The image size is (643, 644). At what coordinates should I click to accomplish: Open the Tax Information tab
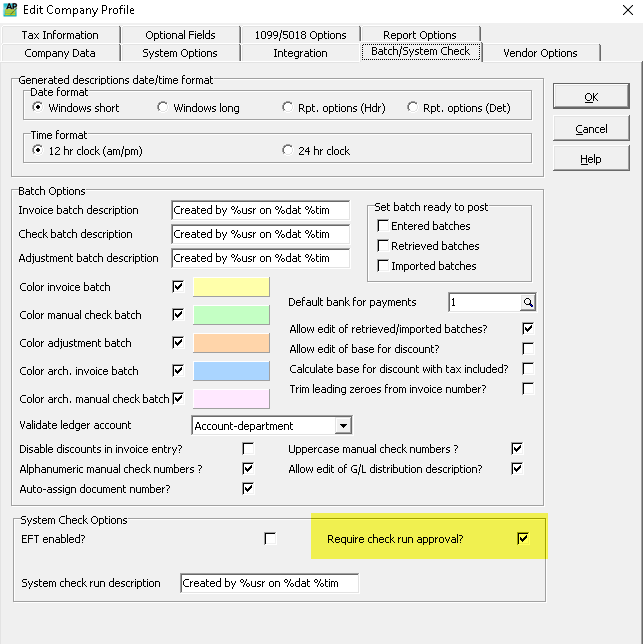click(60, 35)
